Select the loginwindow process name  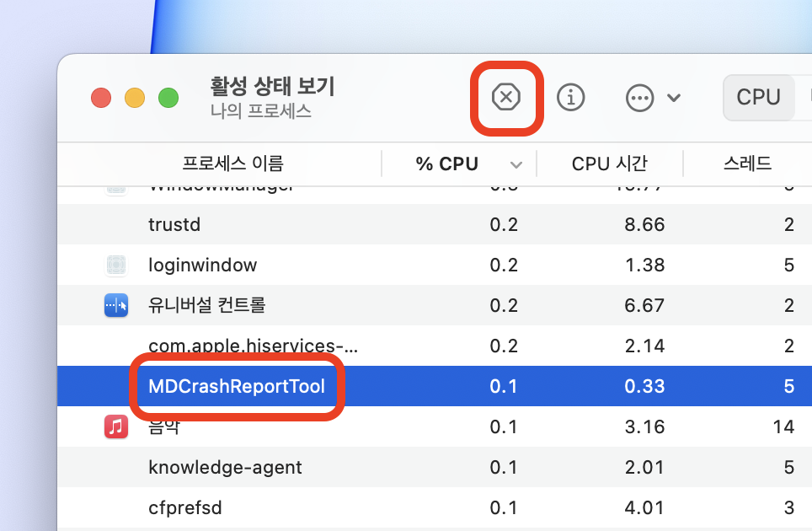tap(202, 265)
